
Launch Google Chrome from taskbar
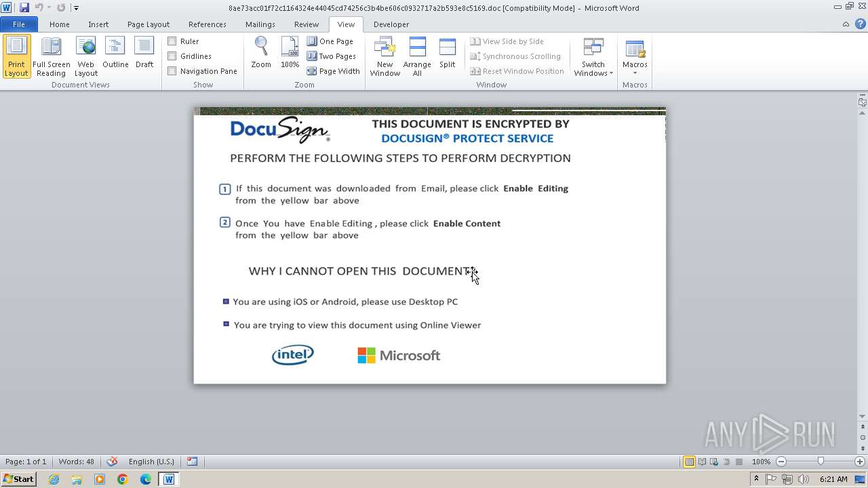123,479
